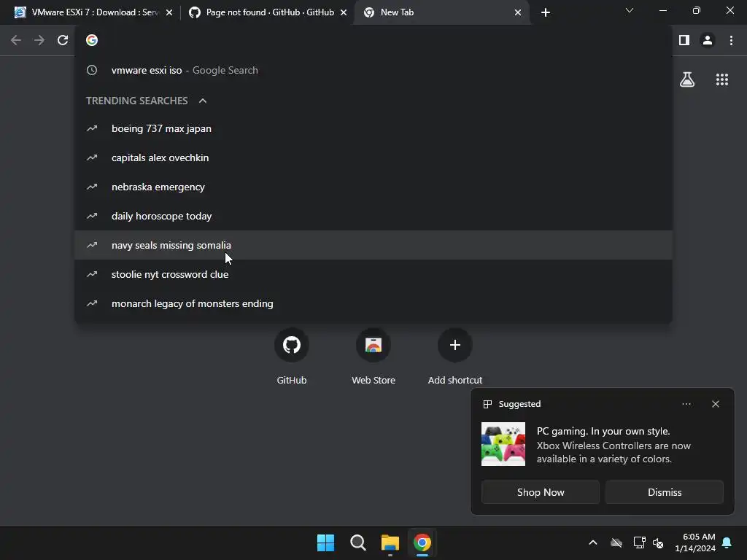Screen dimensions: 747x560
Task: Click the clock icon beside vmware esxi iso
Action: [x=92, y=71]
